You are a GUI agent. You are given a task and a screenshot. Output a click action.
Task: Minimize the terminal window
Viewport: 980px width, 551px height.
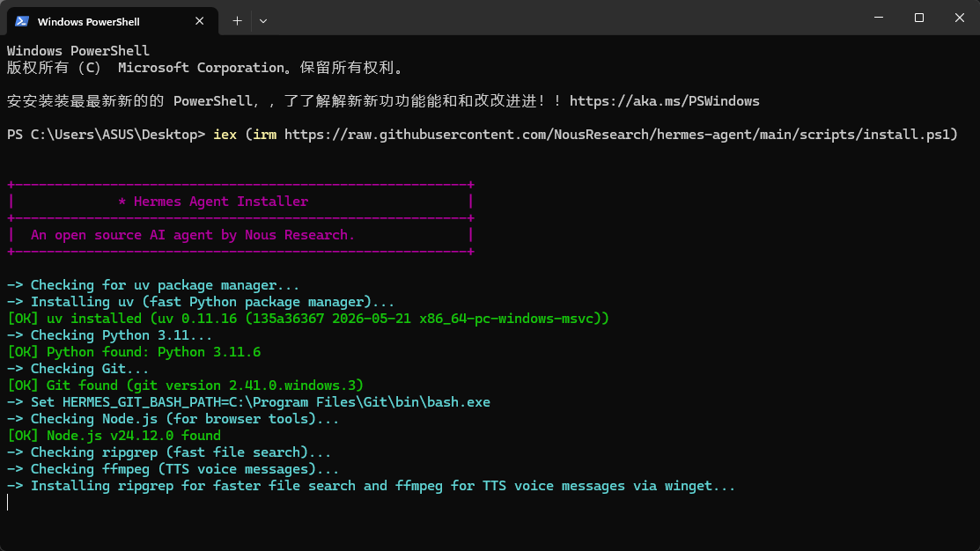pos(879,18)
